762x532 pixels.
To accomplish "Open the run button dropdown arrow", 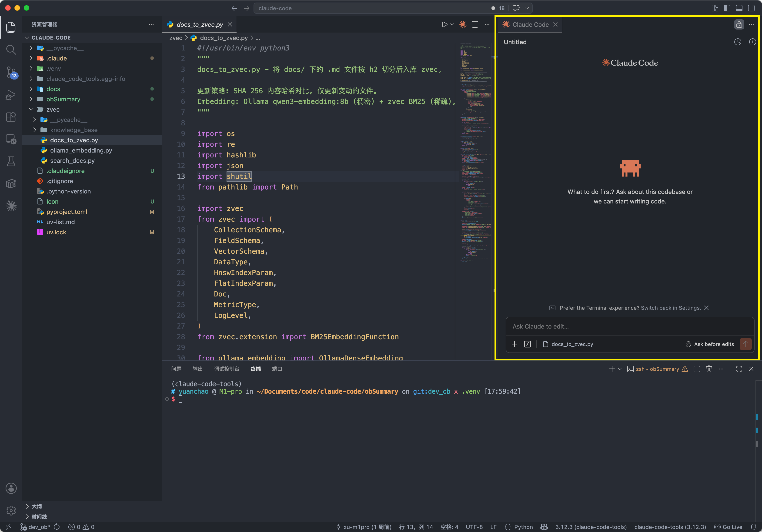I will point(452,25).
